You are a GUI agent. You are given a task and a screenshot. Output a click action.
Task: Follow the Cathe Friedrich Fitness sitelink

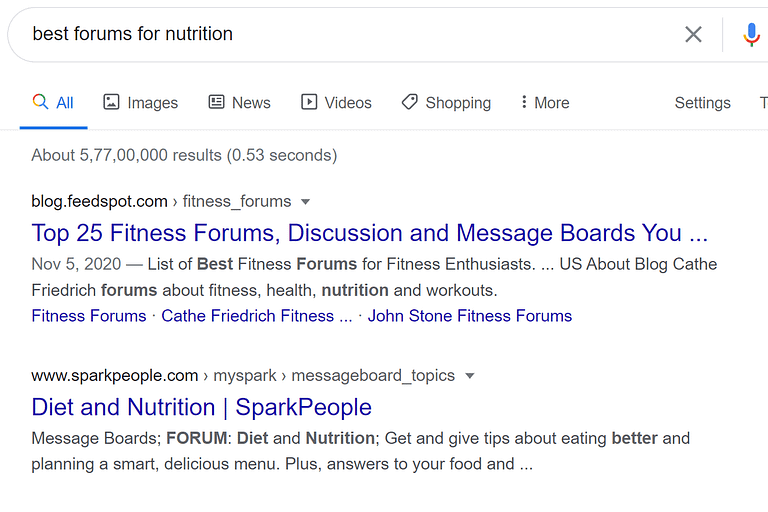pos(257,316)
